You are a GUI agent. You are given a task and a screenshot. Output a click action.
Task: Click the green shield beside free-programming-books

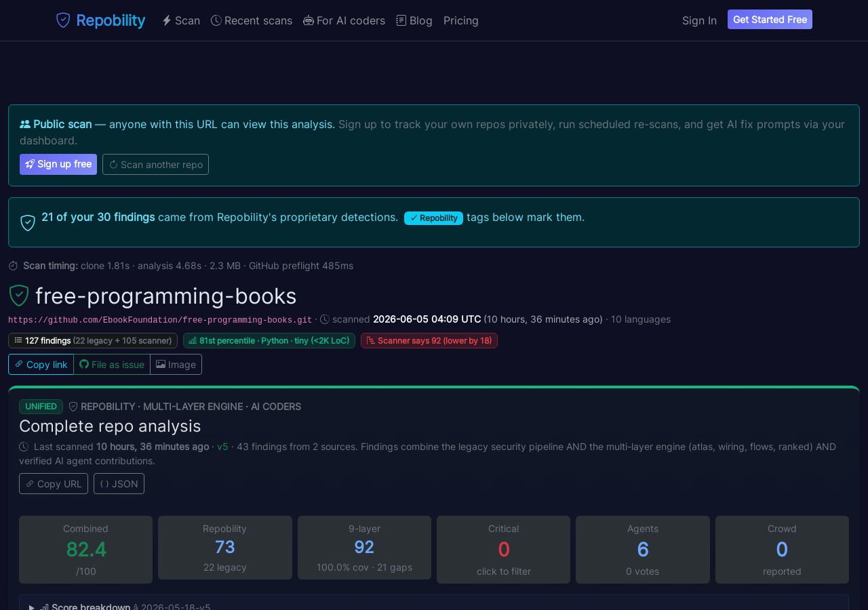coord(18,296)
